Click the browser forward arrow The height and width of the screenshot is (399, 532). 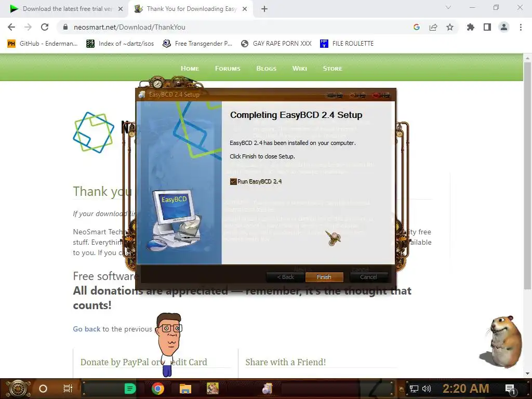pos(28,27)
